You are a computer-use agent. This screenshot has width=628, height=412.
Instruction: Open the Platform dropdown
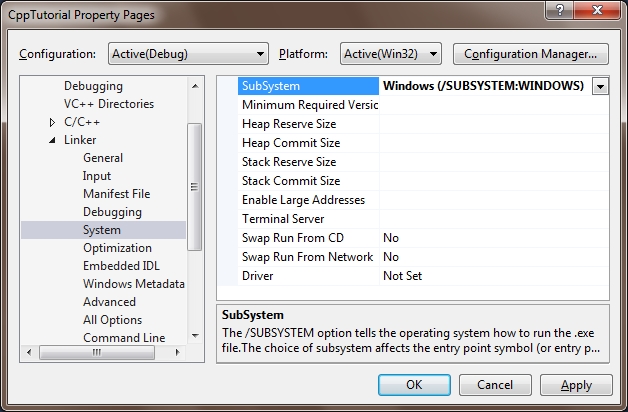(390, 54)
